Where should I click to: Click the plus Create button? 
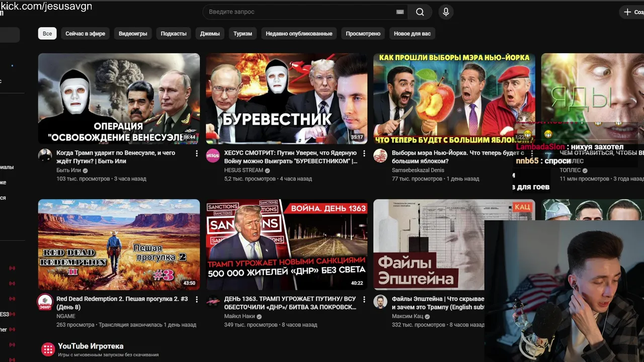pos(632,12)
